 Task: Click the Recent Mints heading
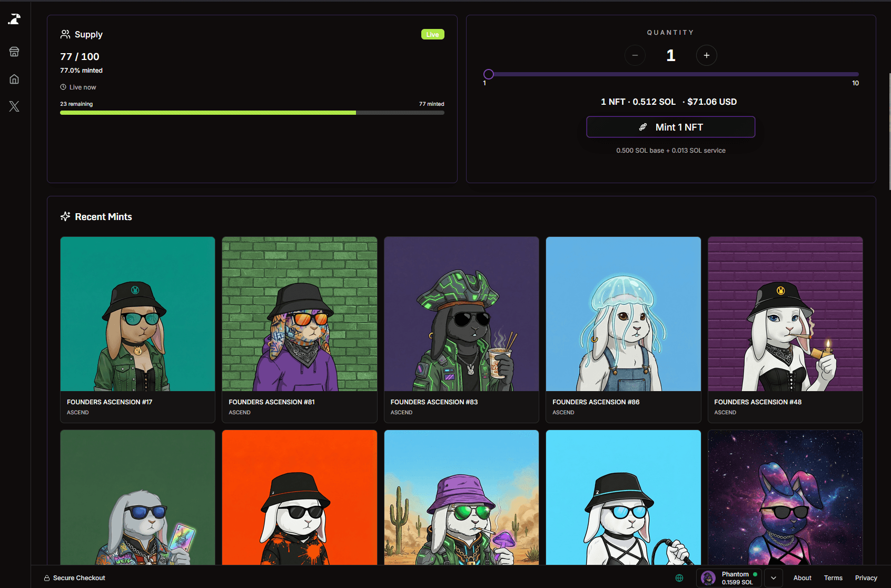click(x=103, y=216)
